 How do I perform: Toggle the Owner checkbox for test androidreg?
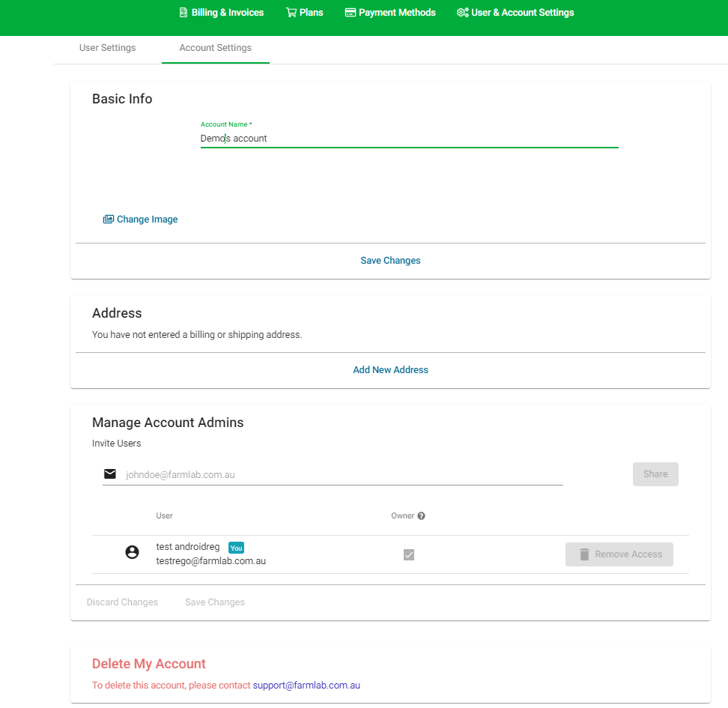pos(409,554)
